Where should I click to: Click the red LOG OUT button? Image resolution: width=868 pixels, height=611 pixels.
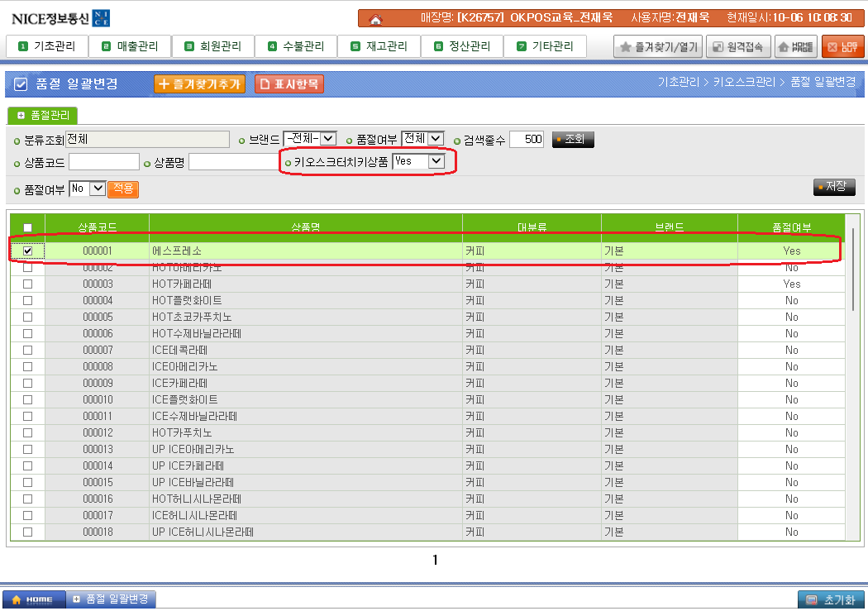tap(842, 47)
